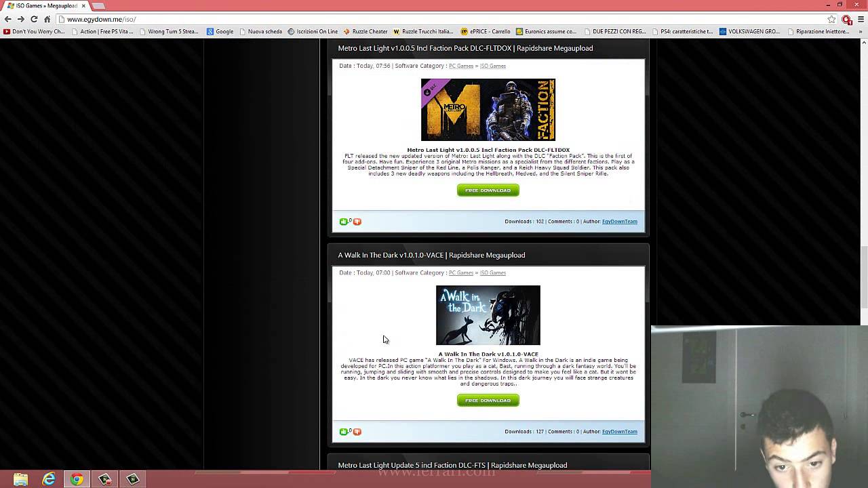Open a new tab with the blank tab button

pyautogui.click(x=98, y=5)
